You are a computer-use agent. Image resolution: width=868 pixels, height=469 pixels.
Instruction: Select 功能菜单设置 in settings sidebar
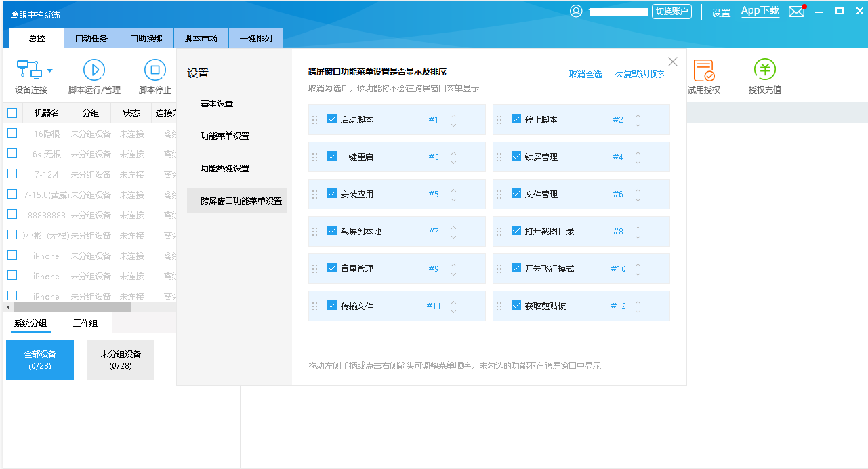(x=225, y=136)
